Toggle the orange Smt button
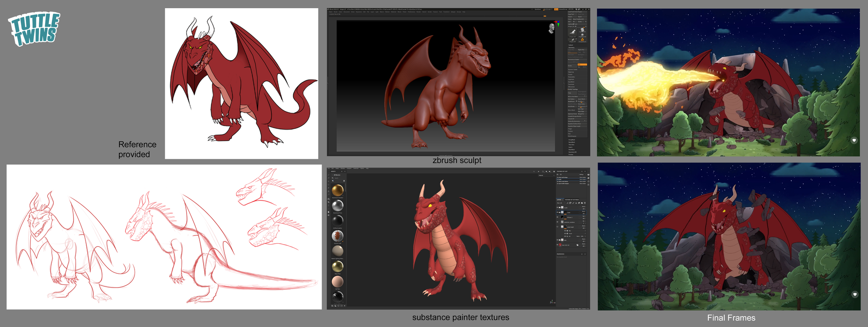Screen dimensions: 868x327 [582, 65]
